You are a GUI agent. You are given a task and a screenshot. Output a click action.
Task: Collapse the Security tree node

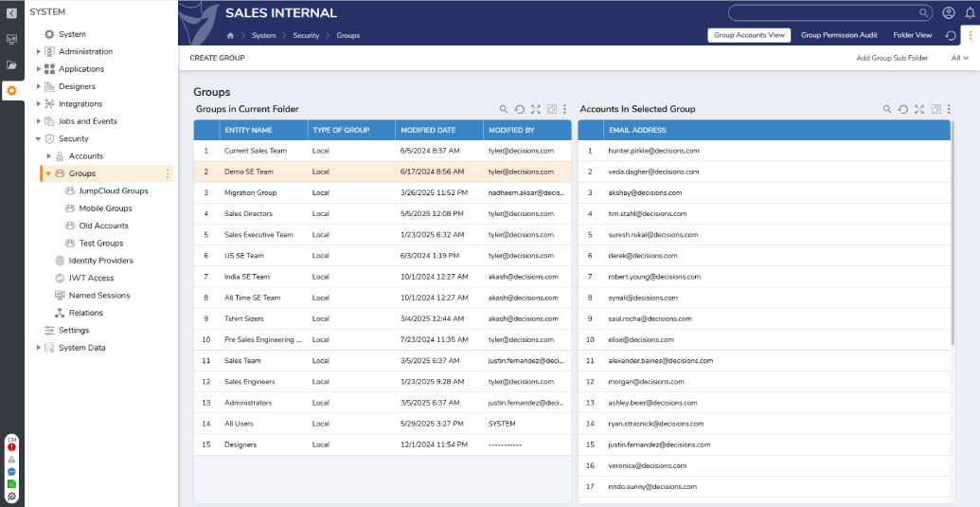(x=39, y=139)
